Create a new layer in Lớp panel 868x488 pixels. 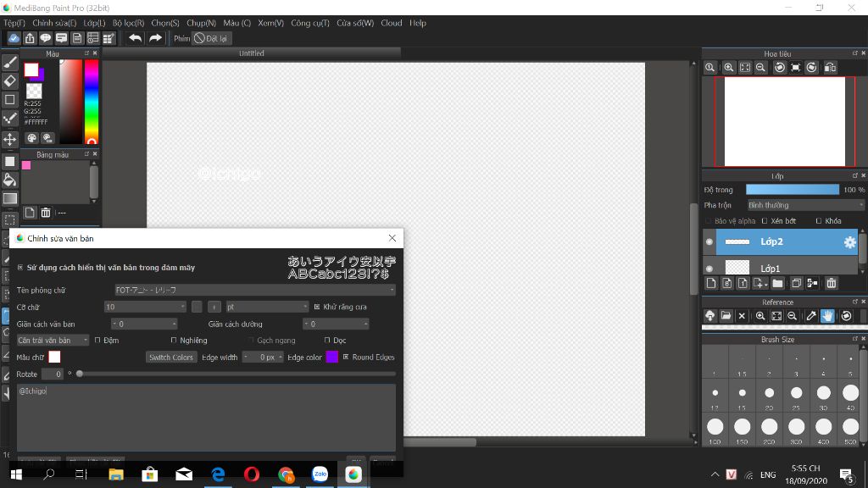(711, 283)
